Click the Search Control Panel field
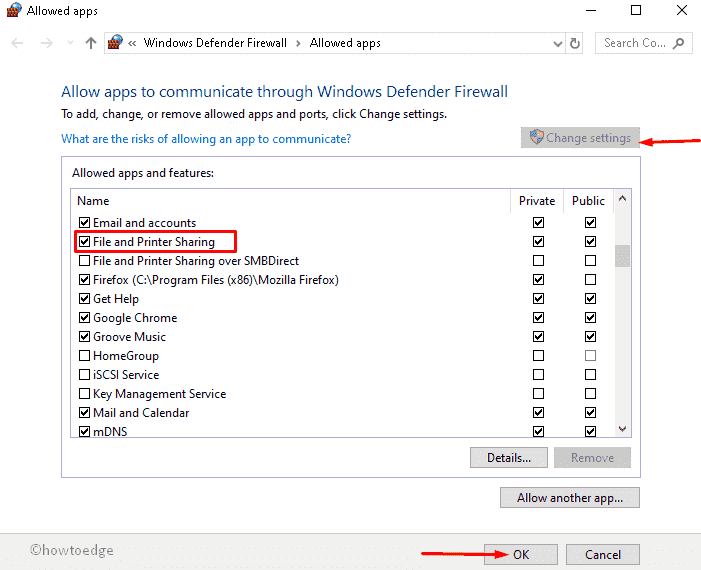The height and width of the screenshot is (570, 701). (636, 43)
